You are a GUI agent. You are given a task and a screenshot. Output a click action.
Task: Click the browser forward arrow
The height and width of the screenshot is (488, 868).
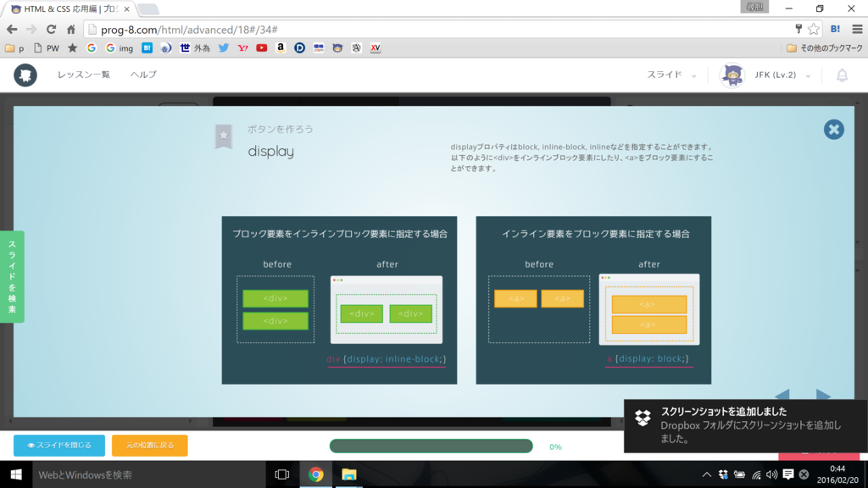(31, 30)
